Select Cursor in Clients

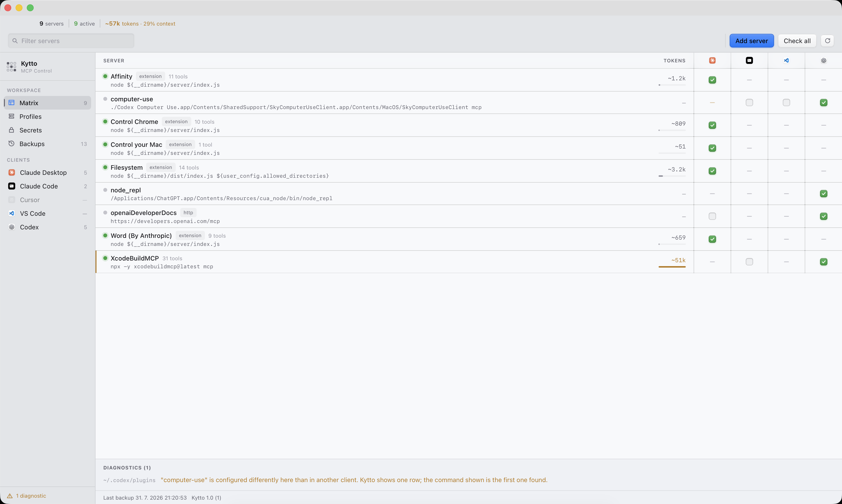(48, 200)
